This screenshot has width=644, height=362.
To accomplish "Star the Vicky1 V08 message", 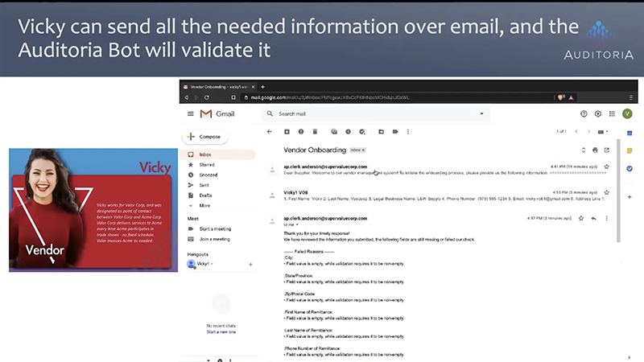I will pos(607,192).
